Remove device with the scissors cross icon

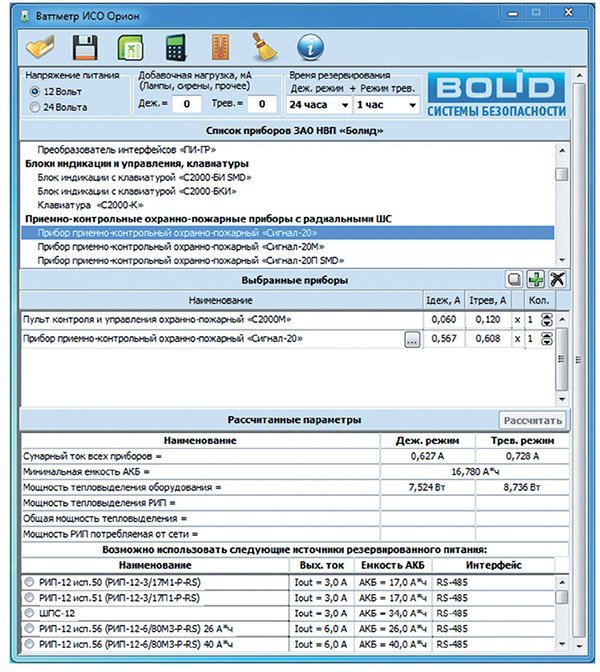click(557, 279)
